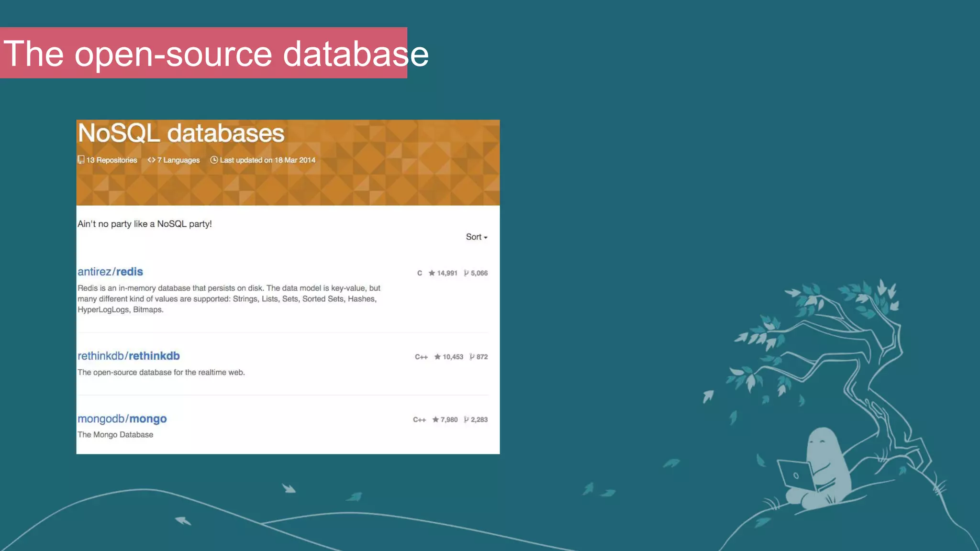
Task: Open the mongodb/mongo repository link
Action: point(122,419)
